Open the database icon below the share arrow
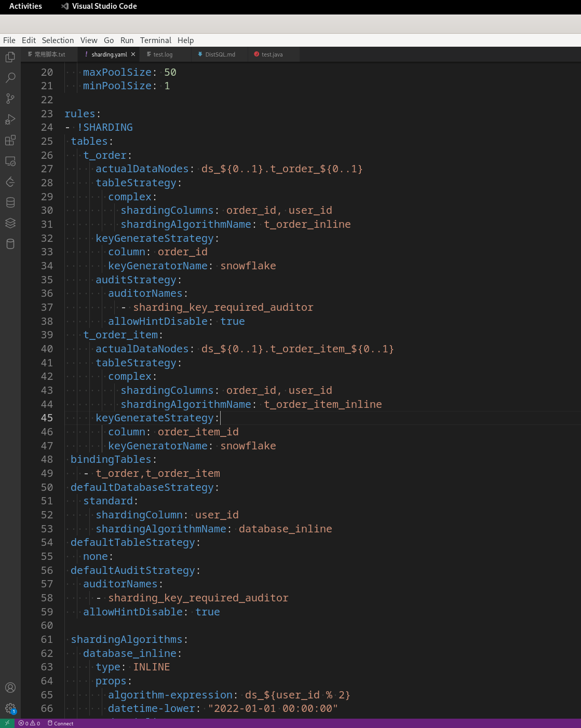 point(10,202)
